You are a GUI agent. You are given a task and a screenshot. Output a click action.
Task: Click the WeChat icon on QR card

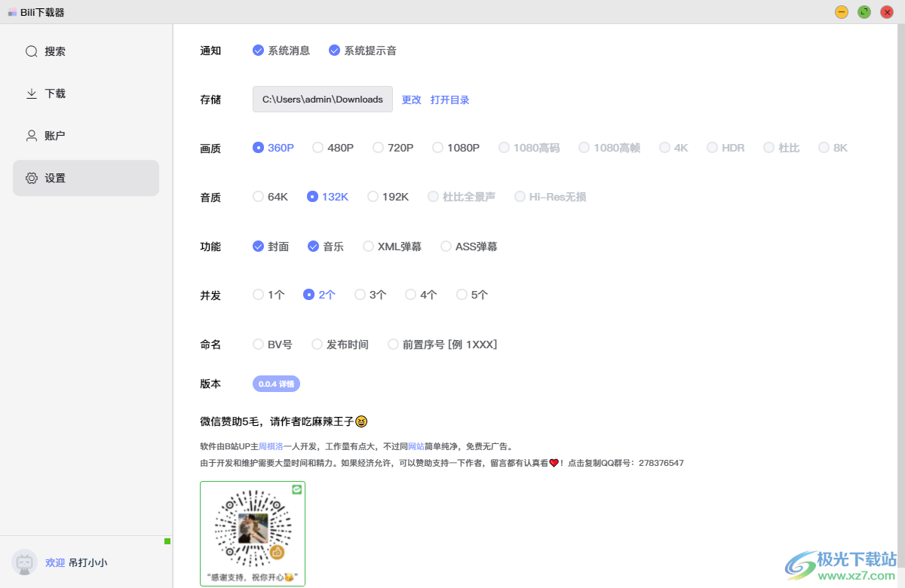tap(297, 489)
